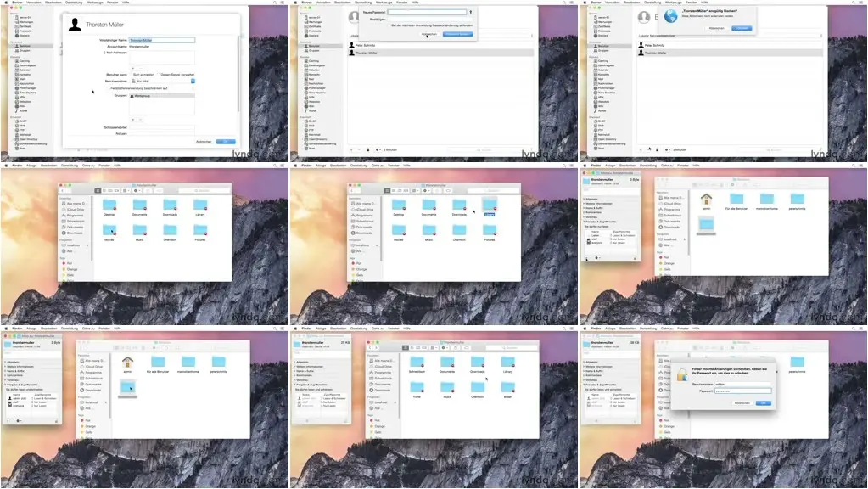868x489 pixels.
Task: Open the Musik folder
Action: click(x=447, y=390)
